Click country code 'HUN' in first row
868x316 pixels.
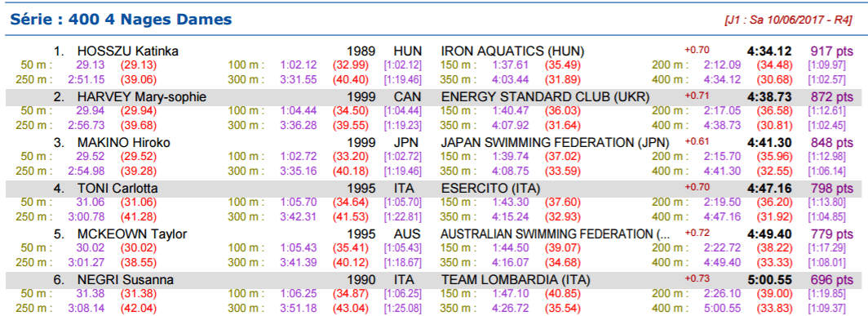point(407,51)
